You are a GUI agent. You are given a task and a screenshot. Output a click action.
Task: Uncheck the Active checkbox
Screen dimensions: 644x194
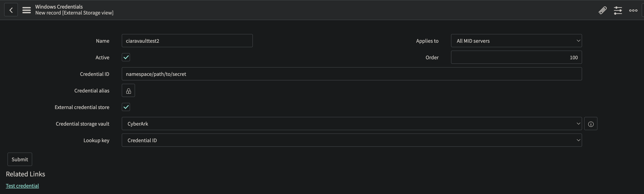(126, 57)
